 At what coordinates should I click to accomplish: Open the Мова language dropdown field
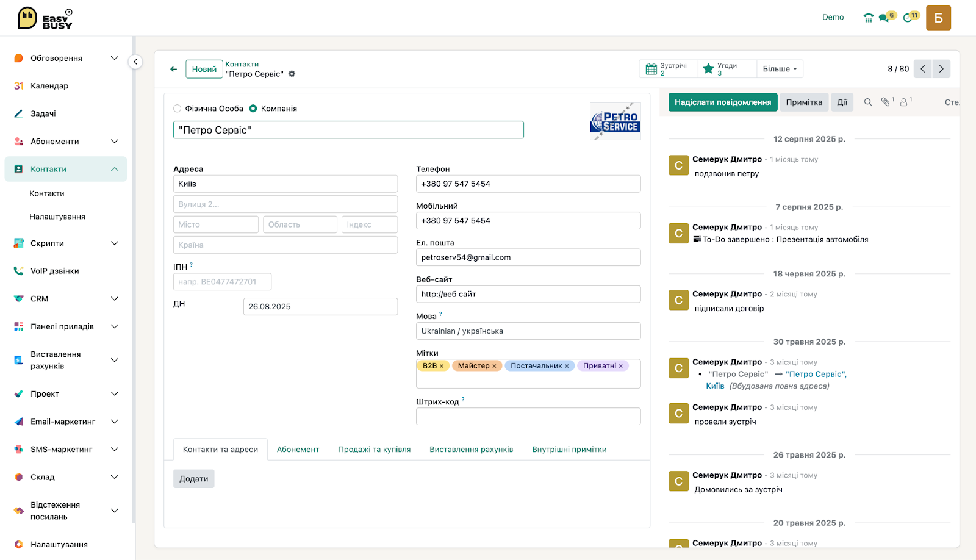528,331
